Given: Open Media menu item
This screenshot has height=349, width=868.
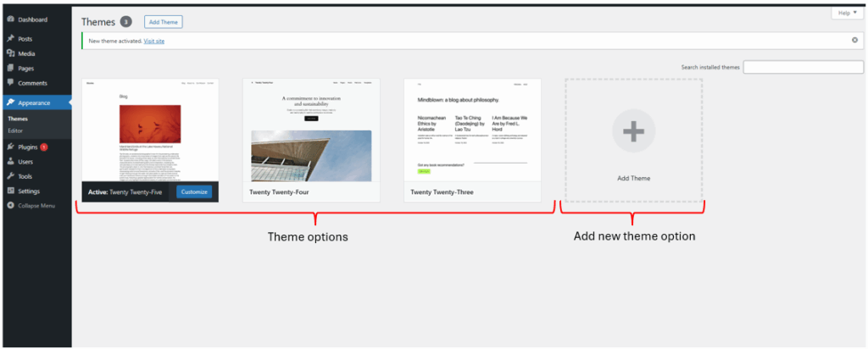Looking at the screenshot, I should [36, 53].
